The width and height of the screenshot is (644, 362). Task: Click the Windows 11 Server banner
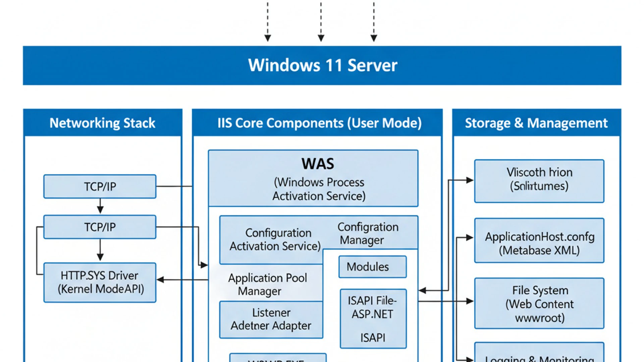point(322,65)
